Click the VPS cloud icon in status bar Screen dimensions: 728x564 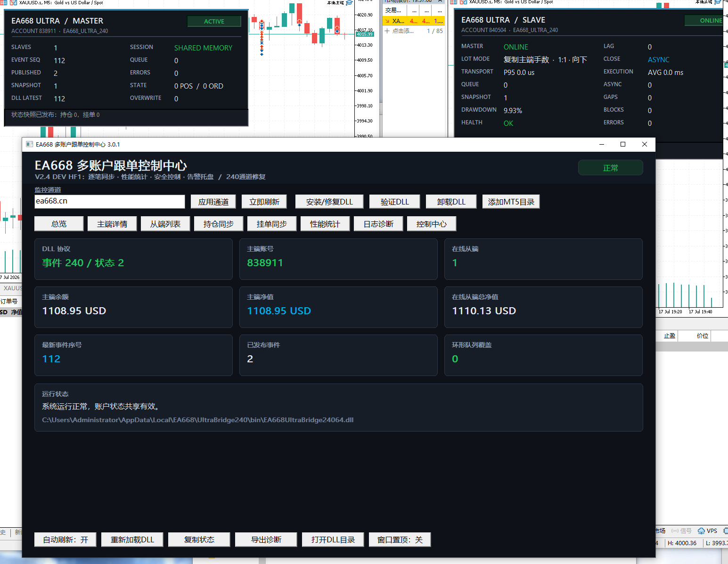pos(701,531)
